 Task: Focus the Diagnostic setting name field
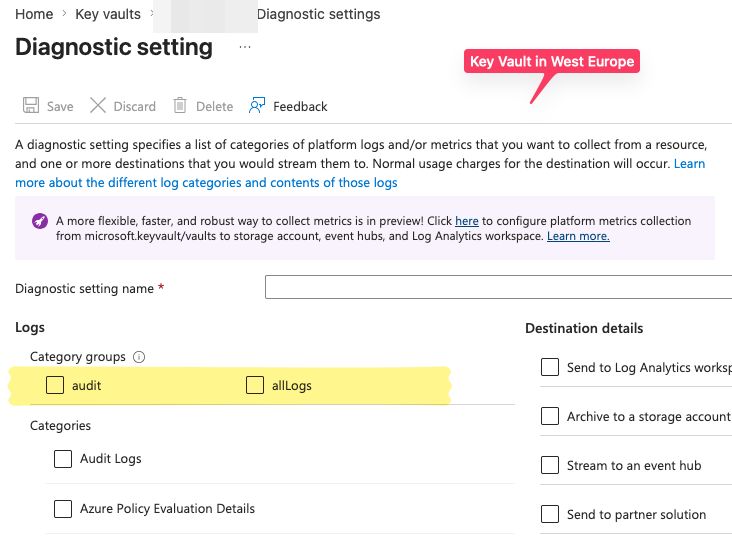point(499,287)
